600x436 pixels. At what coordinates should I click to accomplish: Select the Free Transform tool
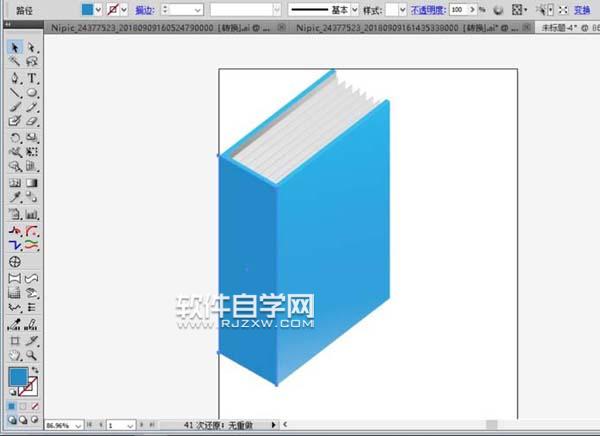(x=31, y=152)
